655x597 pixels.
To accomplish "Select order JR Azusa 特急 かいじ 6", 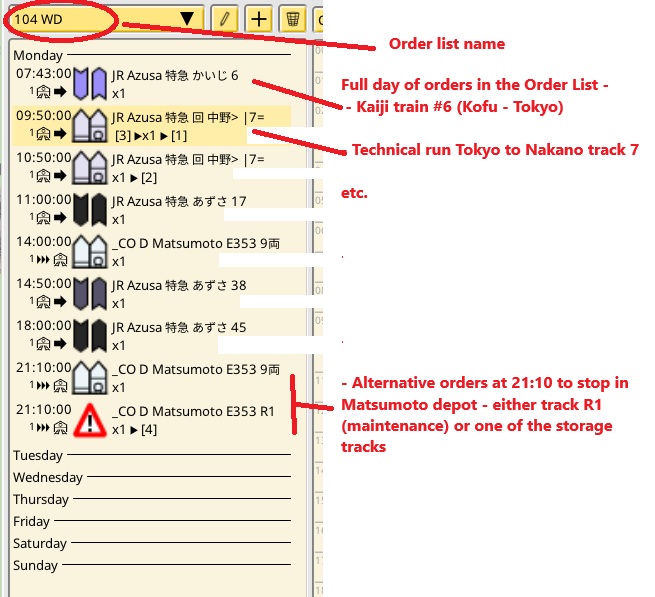I will (x=152, y=84).
